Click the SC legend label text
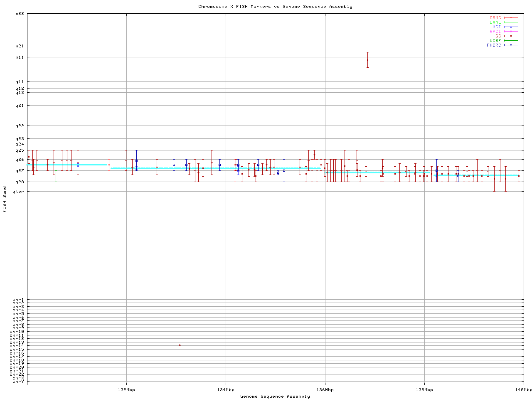 click(x=498, y=36)
